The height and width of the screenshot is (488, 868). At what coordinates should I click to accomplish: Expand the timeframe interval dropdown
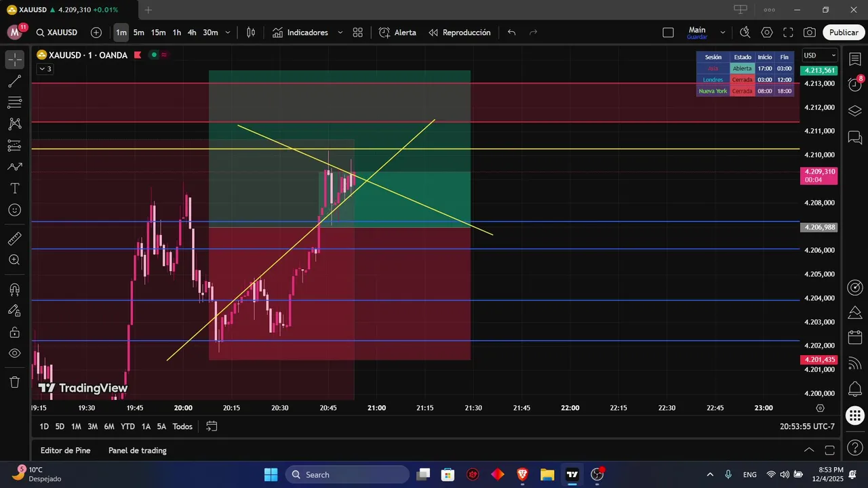[x=228, y=33]
